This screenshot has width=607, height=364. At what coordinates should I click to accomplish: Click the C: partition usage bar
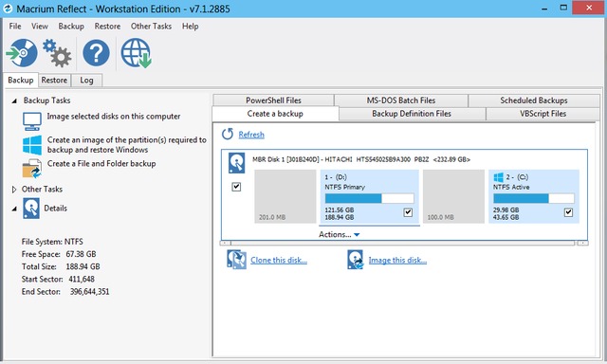(534, 198)
